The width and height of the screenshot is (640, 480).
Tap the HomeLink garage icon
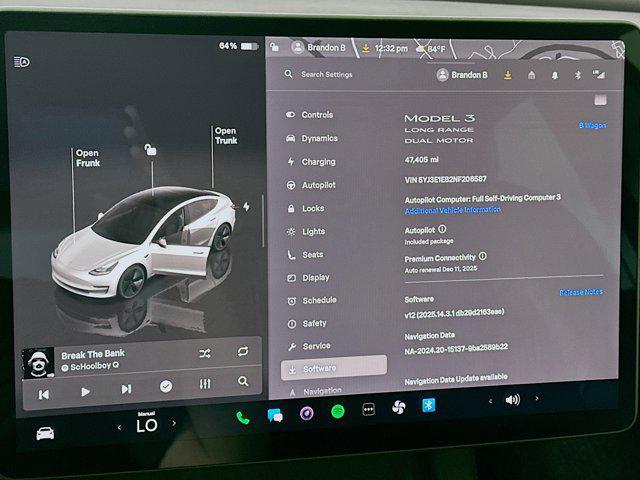coord(531,75)
